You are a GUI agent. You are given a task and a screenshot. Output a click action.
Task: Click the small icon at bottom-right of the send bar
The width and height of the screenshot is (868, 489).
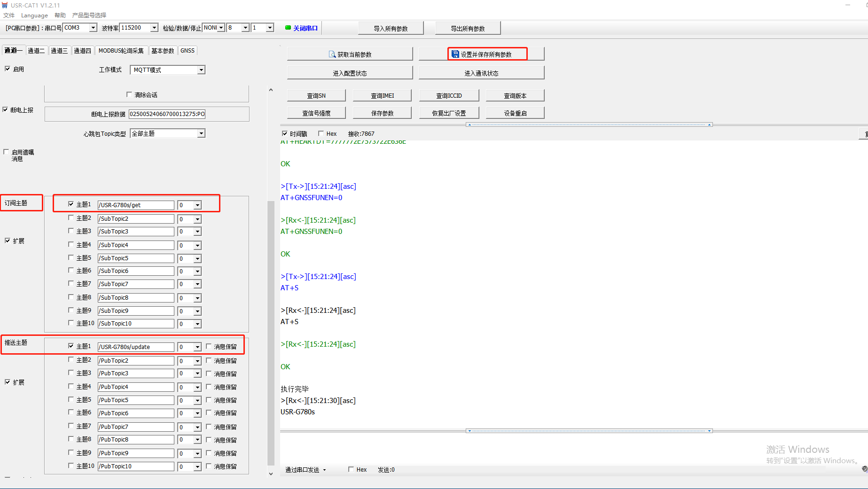(864, 469)
